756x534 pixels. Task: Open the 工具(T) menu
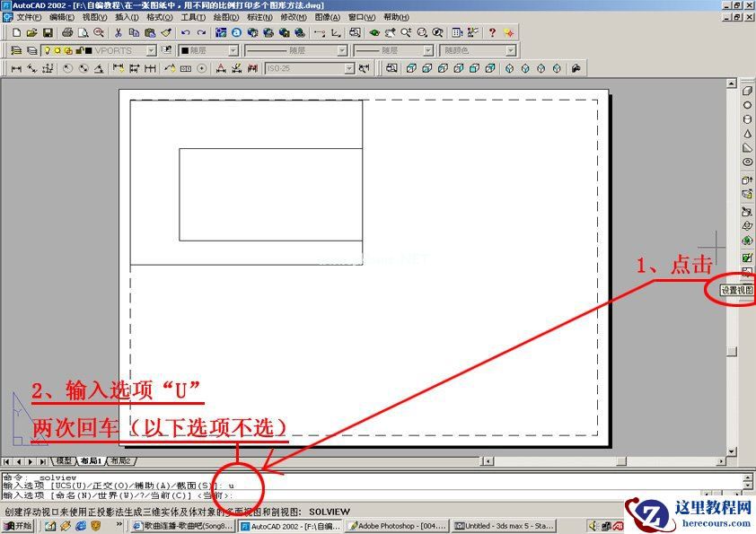pos(193,17)
